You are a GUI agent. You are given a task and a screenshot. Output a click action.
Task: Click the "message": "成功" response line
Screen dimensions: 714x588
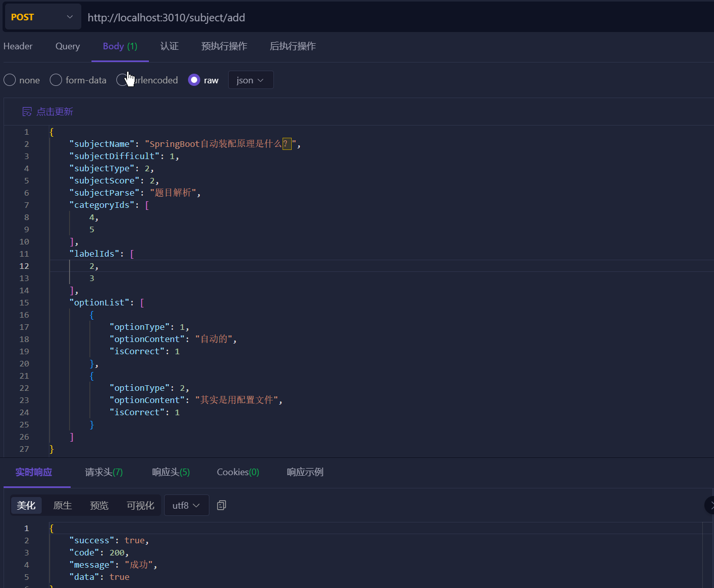pyautogui.click(x=113, y=565)
